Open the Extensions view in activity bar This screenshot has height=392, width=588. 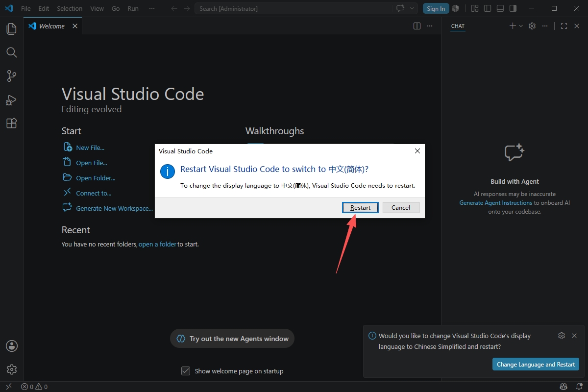[11, 123]
